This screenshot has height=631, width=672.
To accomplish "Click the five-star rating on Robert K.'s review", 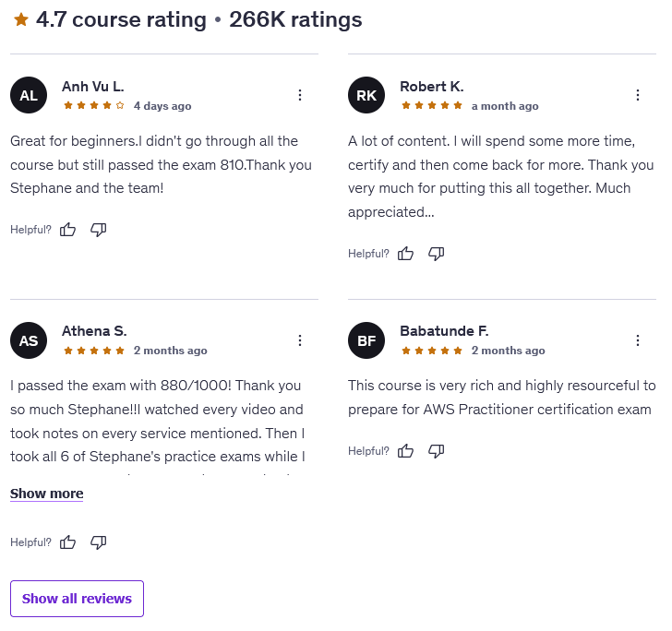I will coord(432,106).
